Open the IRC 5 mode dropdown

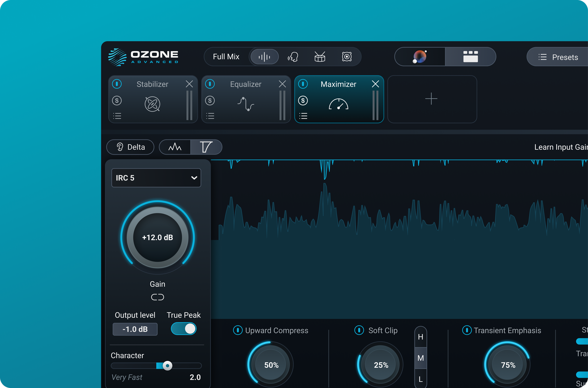156,178
